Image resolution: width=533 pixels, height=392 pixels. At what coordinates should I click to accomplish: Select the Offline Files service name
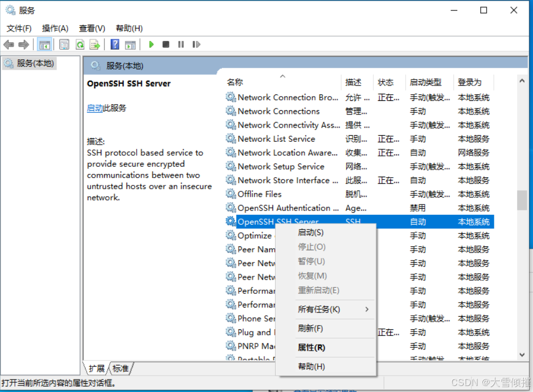pyautogui.click(x=260, y=194)
